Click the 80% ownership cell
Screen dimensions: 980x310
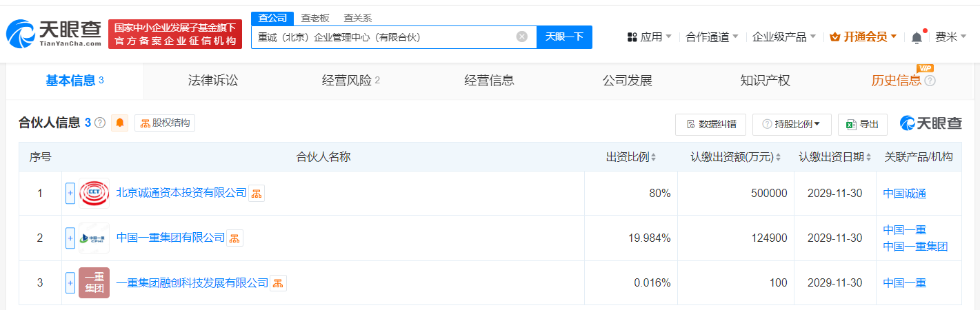tap(631, 194)
